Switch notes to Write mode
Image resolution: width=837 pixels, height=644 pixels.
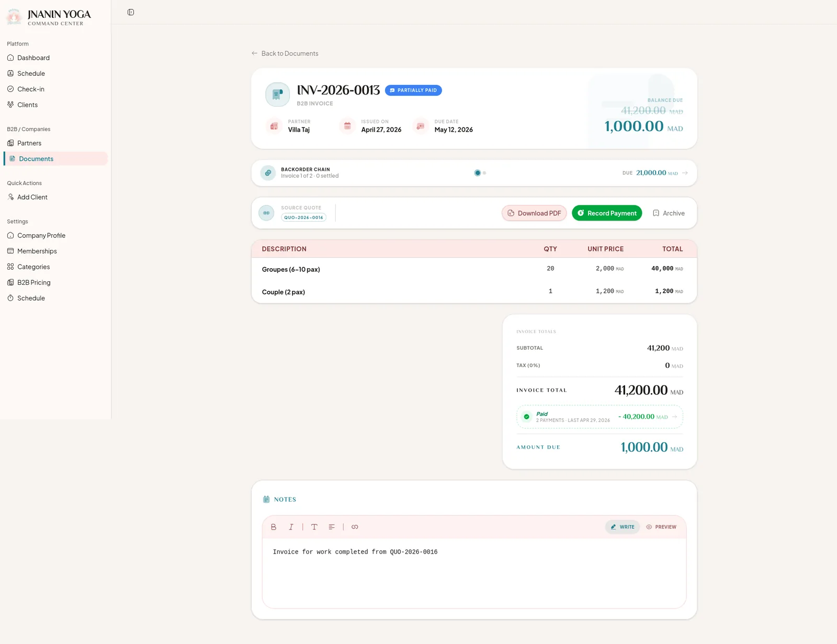click(x=623, y=527)
